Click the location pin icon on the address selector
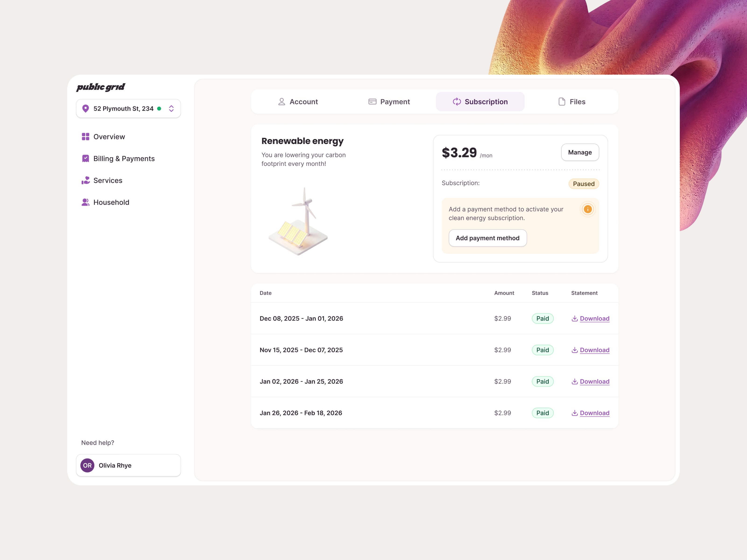 (x=86, y=108)
